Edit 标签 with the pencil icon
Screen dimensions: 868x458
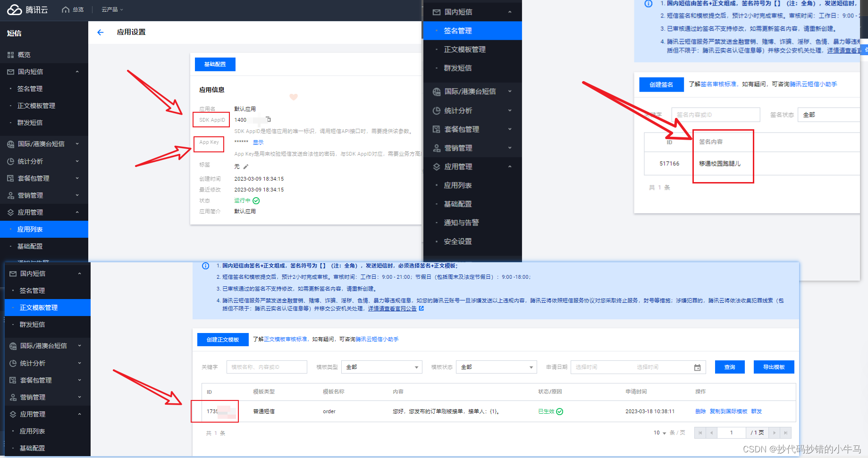(x=246, y=167)
